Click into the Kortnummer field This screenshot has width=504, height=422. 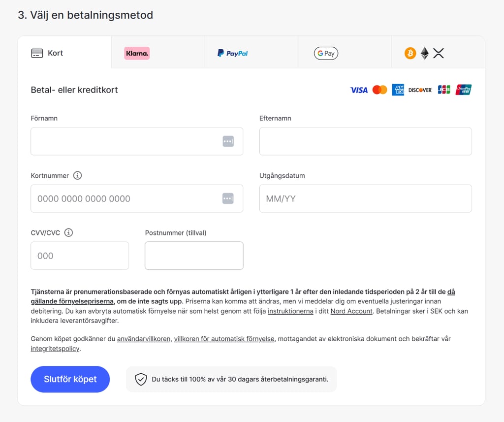tap(137, 198)
